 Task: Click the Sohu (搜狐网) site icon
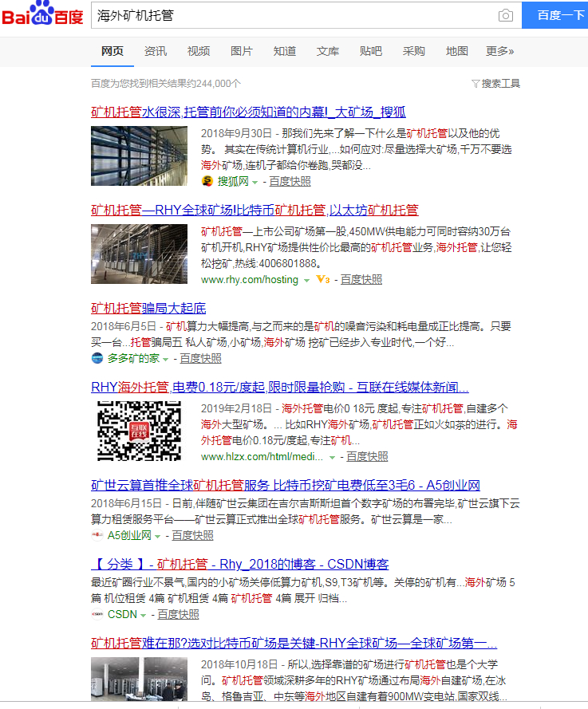point(207,181)
